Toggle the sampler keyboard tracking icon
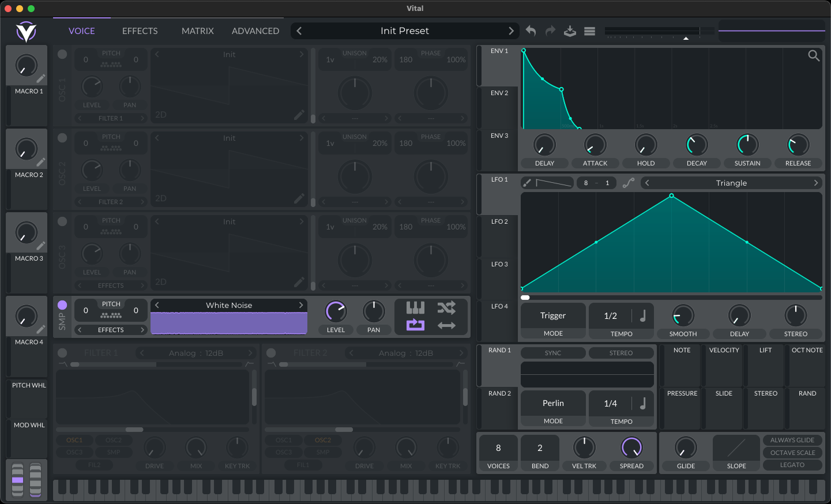This screenshot has height=504, width=831. pos(415,307)
